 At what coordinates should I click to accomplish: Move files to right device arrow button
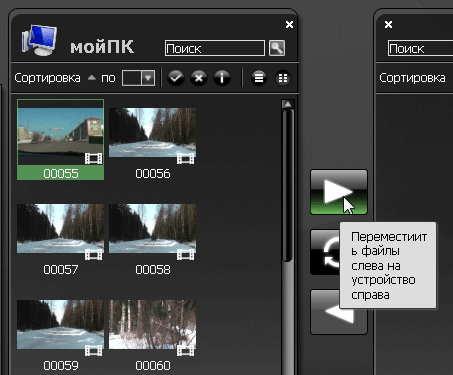tap(339, 192)
